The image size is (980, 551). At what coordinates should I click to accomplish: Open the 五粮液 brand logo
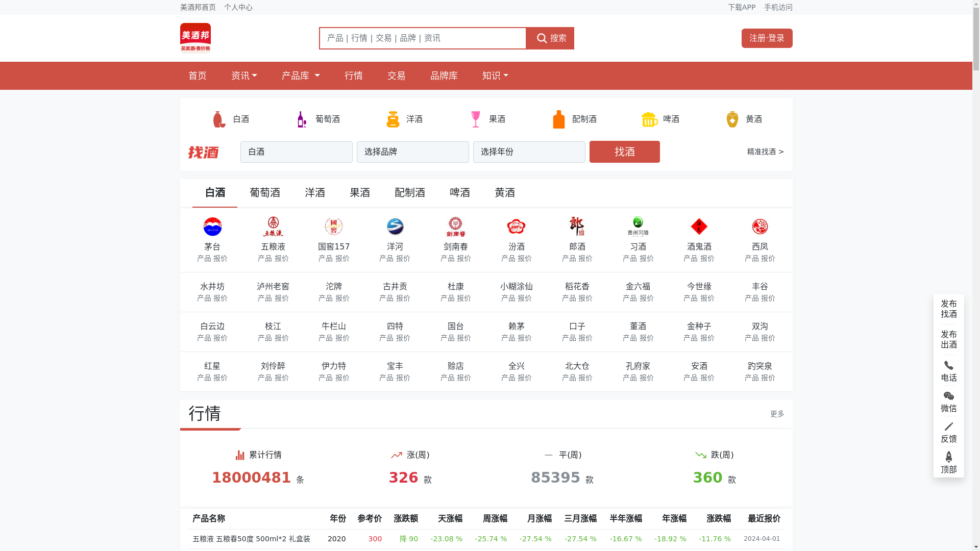pos(273,227)
